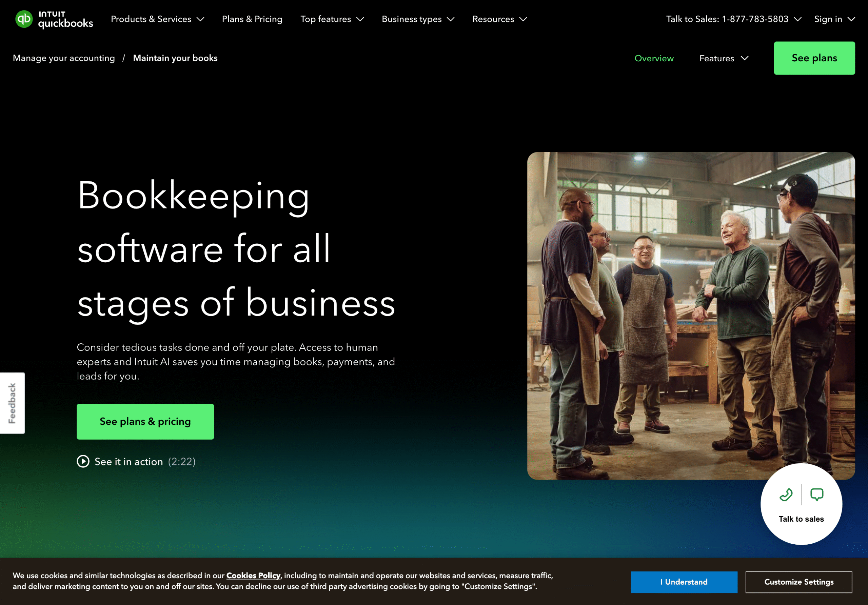868x605 pixels.
Task: Click the Manage your accounting breadcrumb
Action: click(x=64, y=58)
